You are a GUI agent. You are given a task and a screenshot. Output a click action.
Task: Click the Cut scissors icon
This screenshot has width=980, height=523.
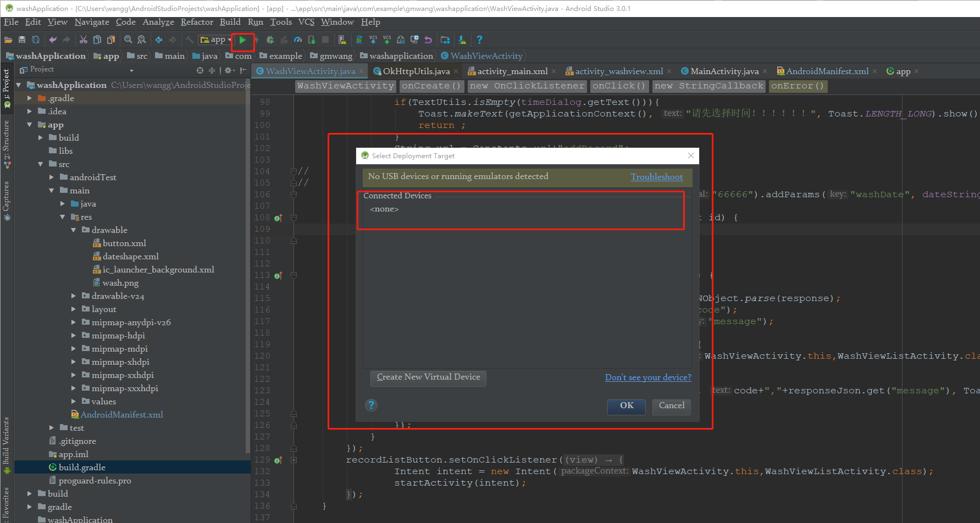coord(84,40)
